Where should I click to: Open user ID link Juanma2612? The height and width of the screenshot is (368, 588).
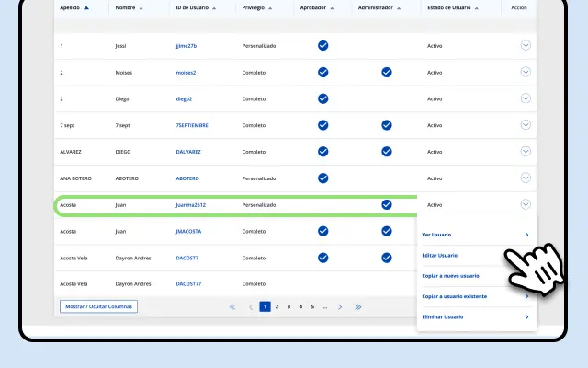(190, 205)
